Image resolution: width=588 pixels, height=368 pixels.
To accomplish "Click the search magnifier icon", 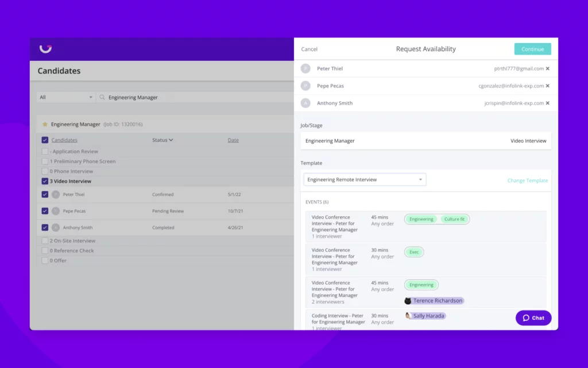I will click(x=102, y=98).
